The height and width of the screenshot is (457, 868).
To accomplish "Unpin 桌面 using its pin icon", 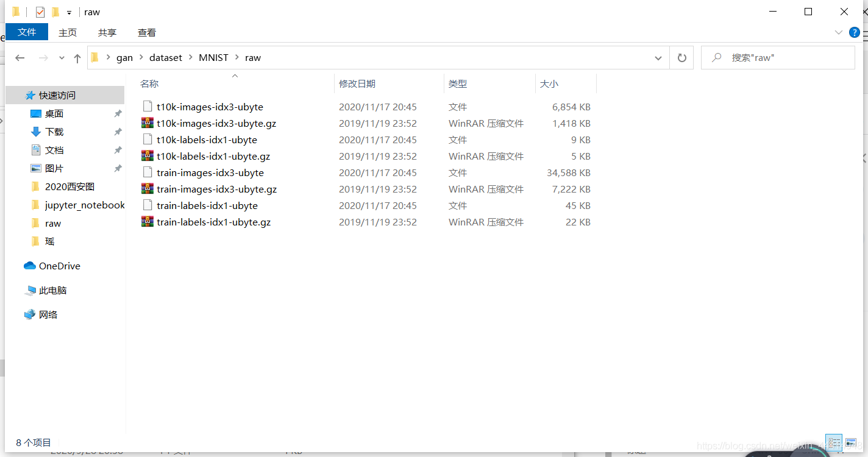I will tap(118, 114).
